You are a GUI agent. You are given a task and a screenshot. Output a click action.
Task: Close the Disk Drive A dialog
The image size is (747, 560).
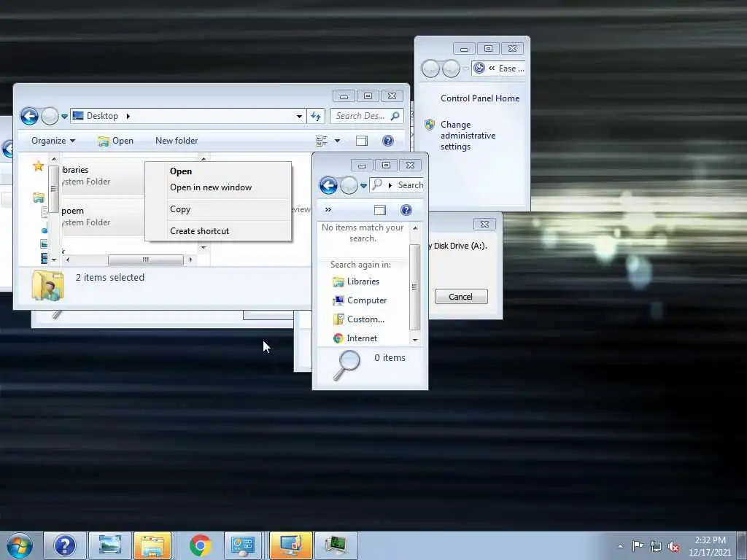pos(484,224)
